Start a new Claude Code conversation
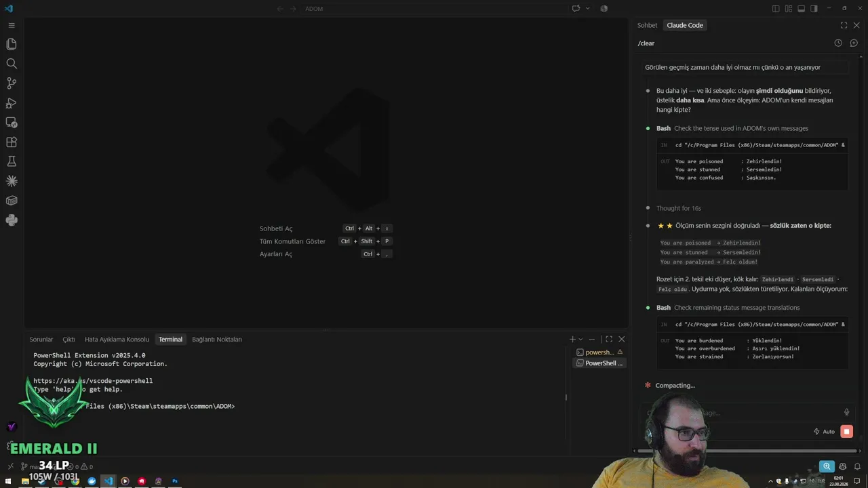 point(854,43)
